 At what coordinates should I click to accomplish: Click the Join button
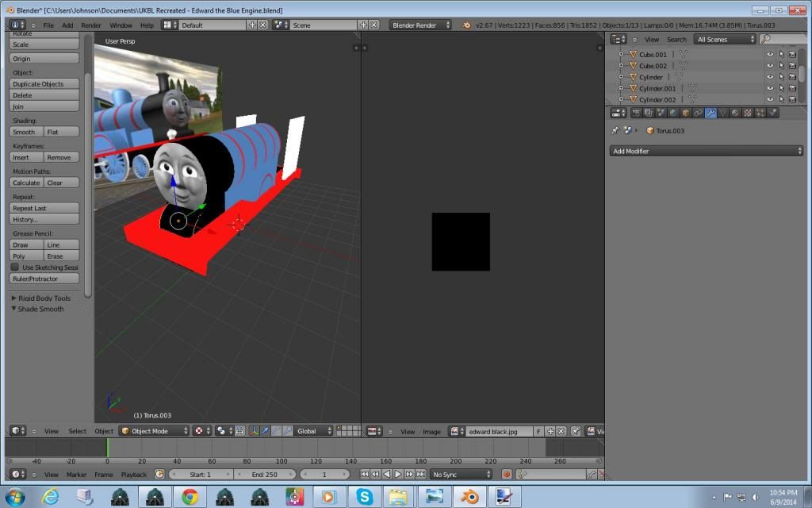(44, 106)
